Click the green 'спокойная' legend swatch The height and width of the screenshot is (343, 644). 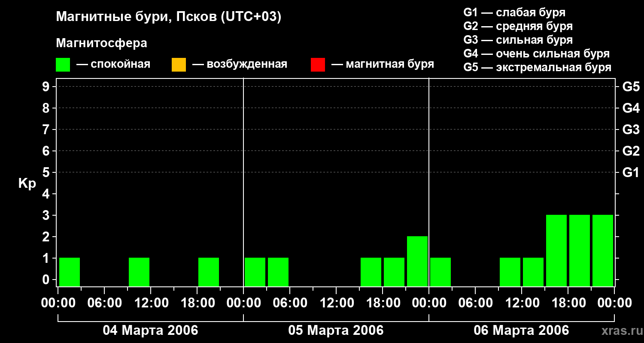tap(63, 65)
